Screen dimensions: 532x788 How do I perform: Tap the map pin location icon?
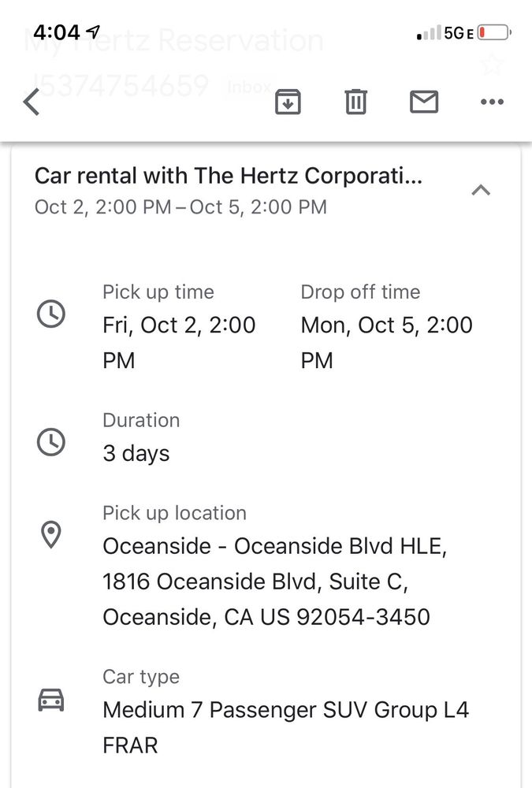51,535
